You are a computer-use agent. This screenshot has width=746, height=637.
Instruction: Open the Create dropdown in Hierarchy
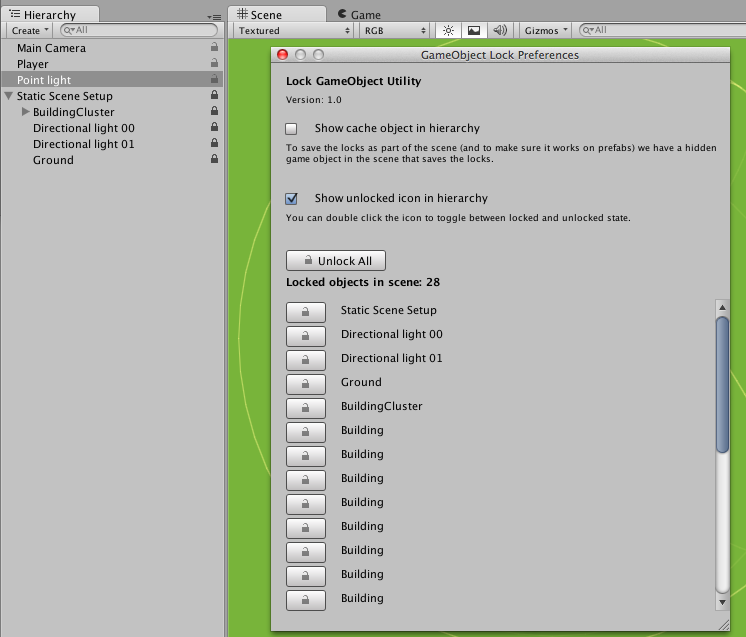click(x=30, y=30)
